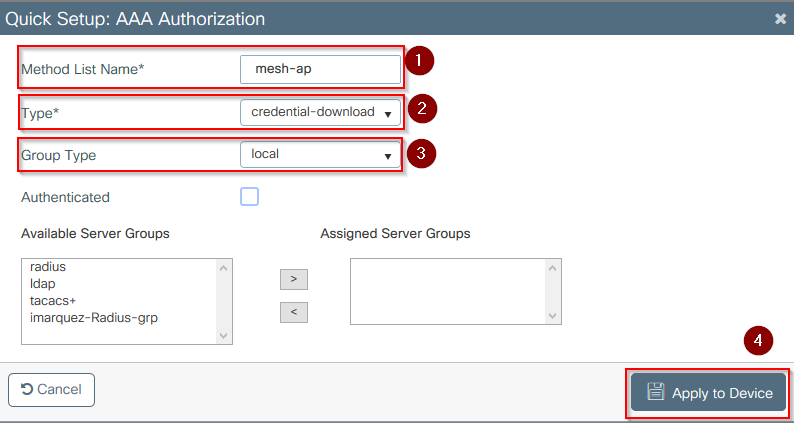The image size is (794, 423).
Task: Click the save disk icon on Apply
Action: pyautogui.click(x=656, y=392)
